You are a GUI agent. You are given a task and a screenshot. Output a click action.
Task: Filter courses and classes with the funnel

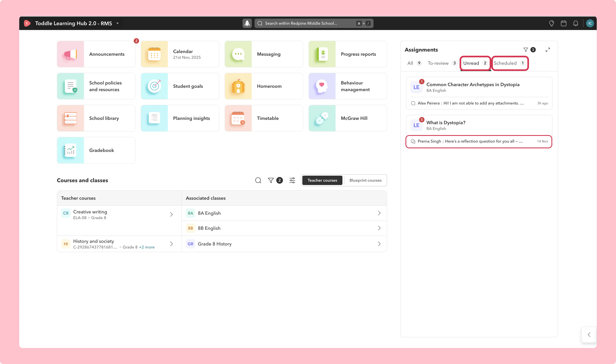271,180
